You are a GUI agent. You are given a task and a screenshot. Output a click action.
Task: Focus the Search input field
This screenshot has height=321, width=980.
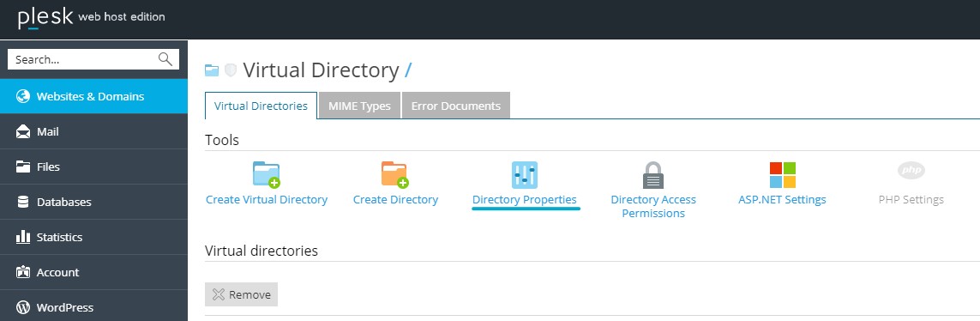click(x=93, y=59)
